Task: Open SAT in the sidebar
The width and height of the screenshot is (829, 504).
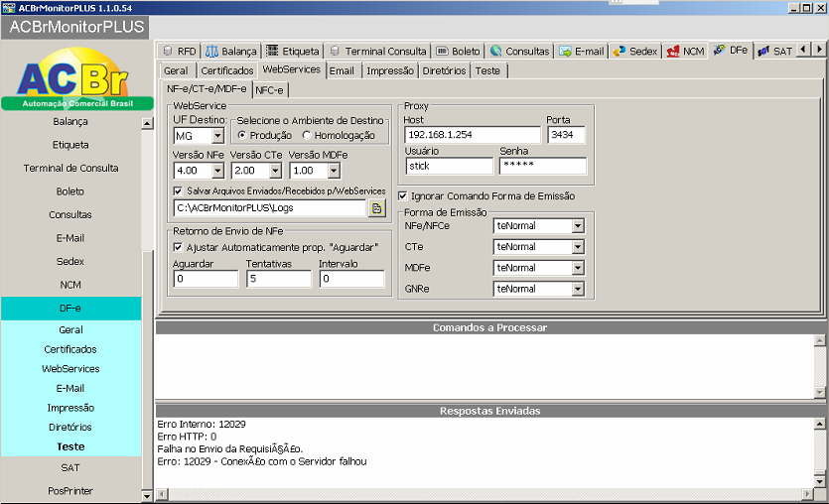Action: [70, 467]
